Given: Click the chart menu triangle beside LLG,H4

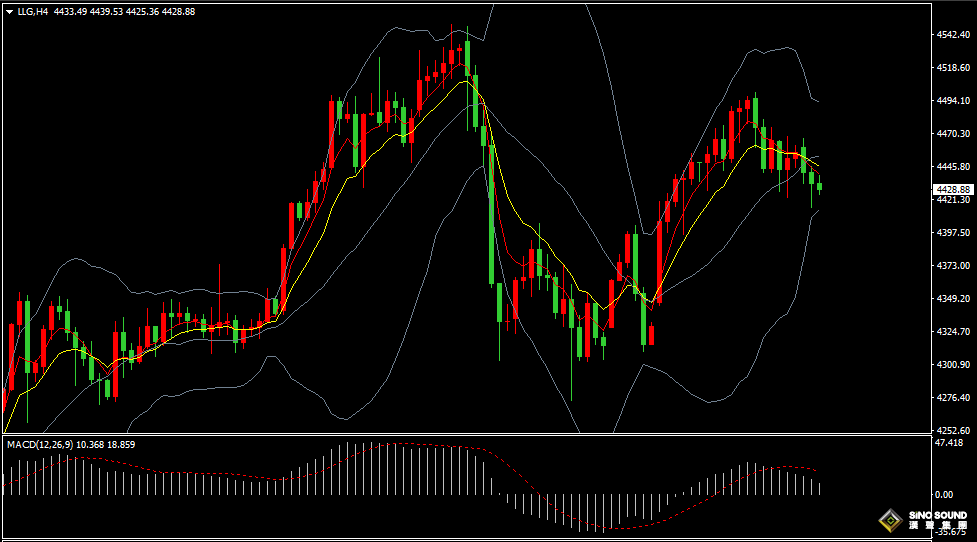Looking at the screenshot, I should click(9, 12).
